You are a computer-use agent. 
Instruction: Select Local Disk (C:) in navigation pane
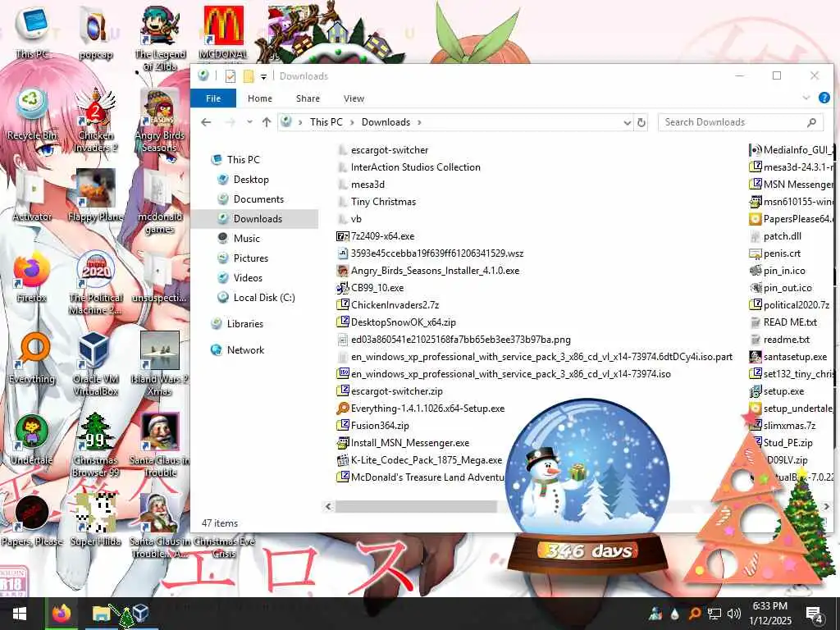point(264,298)
